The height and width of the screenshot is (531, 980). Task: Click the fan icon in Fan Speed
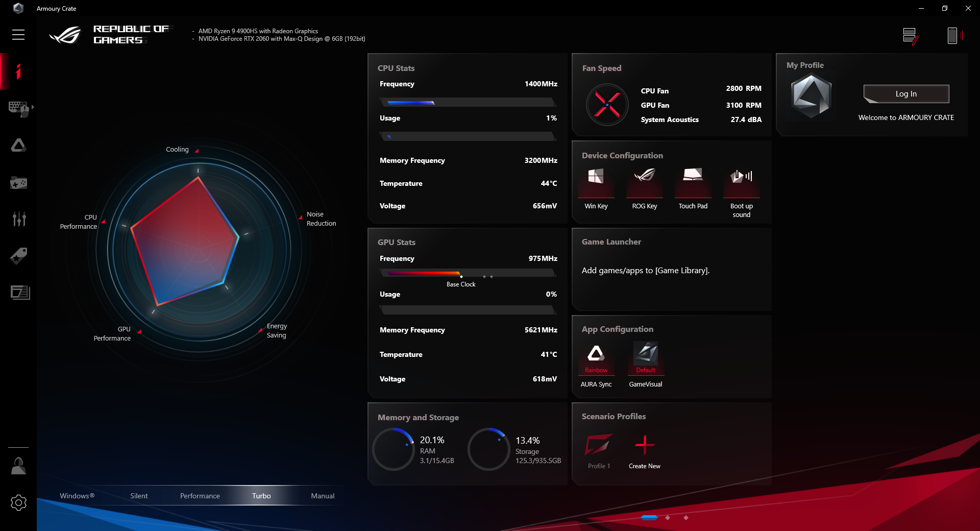click(607, 105)
